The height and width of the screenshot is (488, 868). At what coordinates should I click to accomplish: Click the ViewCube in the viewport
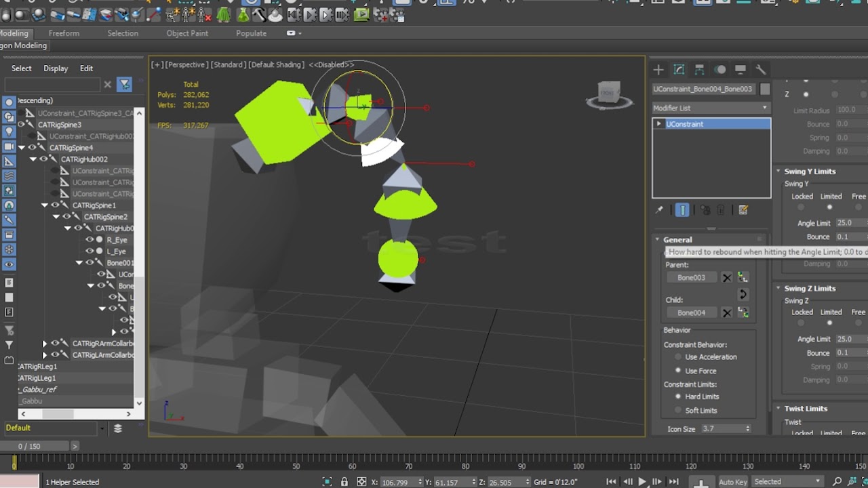(608, 94)
